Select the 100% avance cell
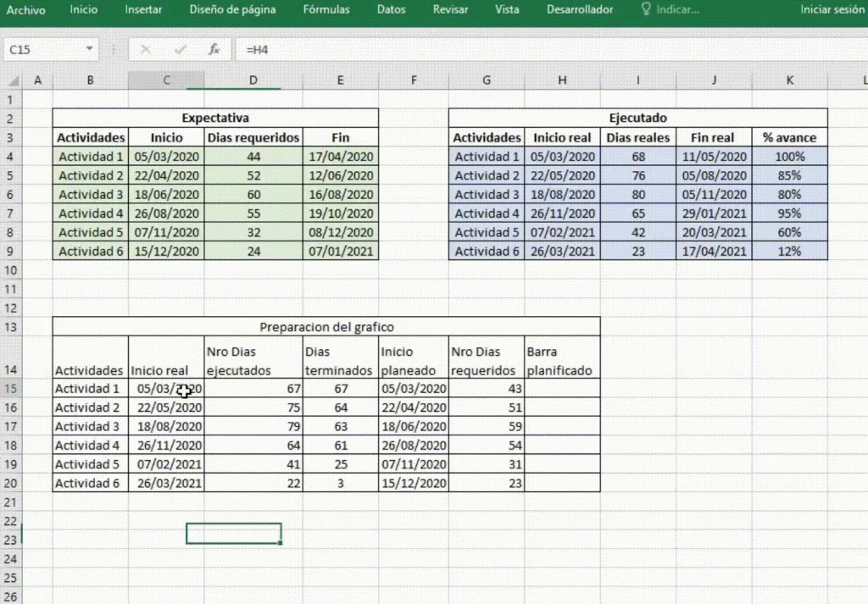 click(x=789, y=157)
